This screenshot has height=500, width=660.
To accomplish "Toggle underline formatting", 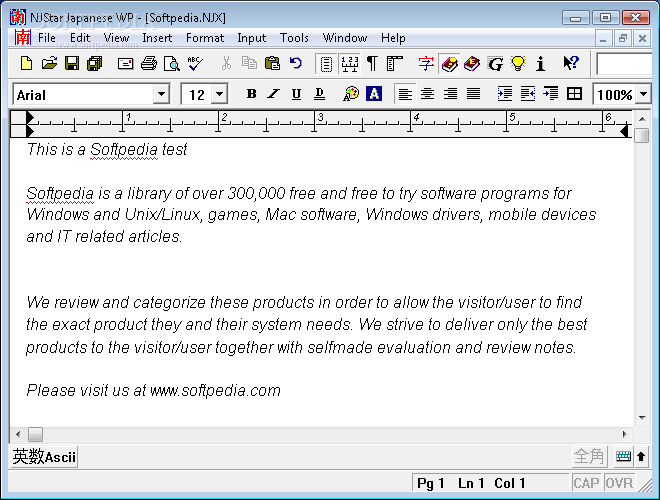I will coord(296,94).
